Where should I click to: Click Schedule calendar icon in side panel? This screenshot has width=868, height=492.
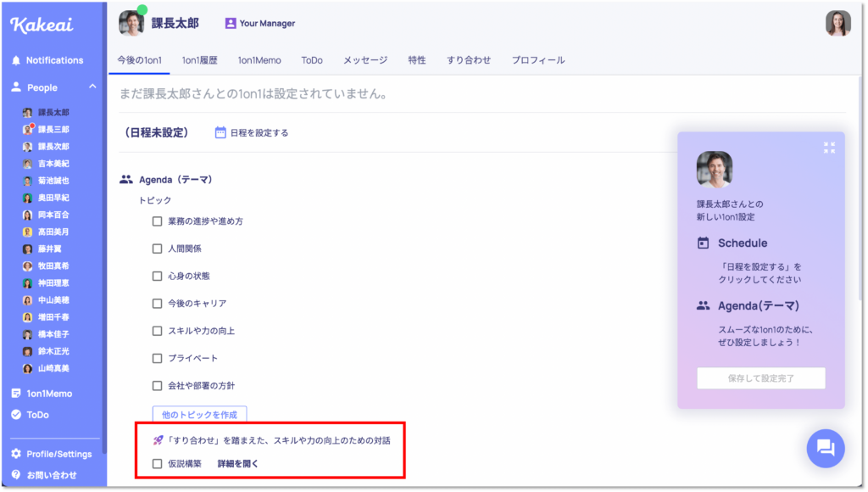pyautogui.click(x=703, y=243)
